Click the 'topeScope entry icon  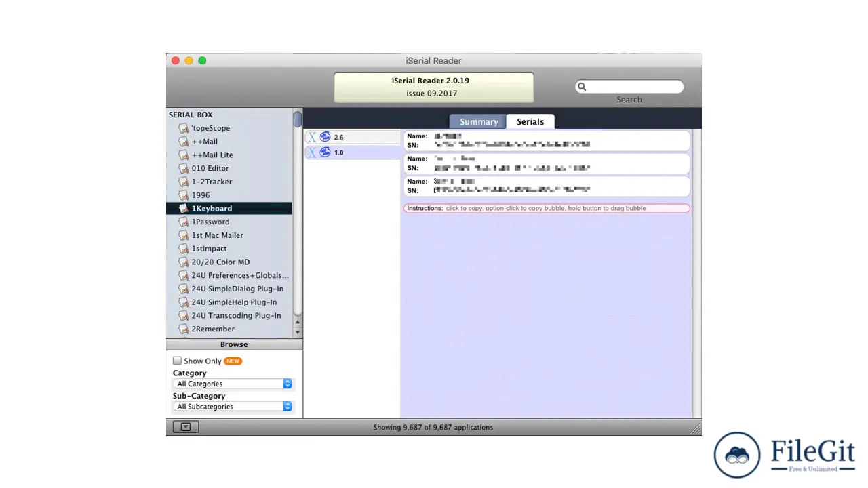coord(183,128)
